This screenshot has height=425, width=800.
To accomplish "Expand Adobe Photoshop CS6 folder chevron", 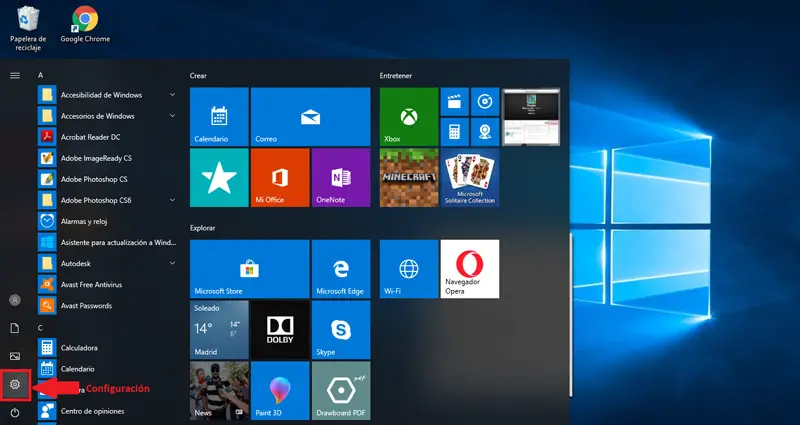I will [172, 200].
